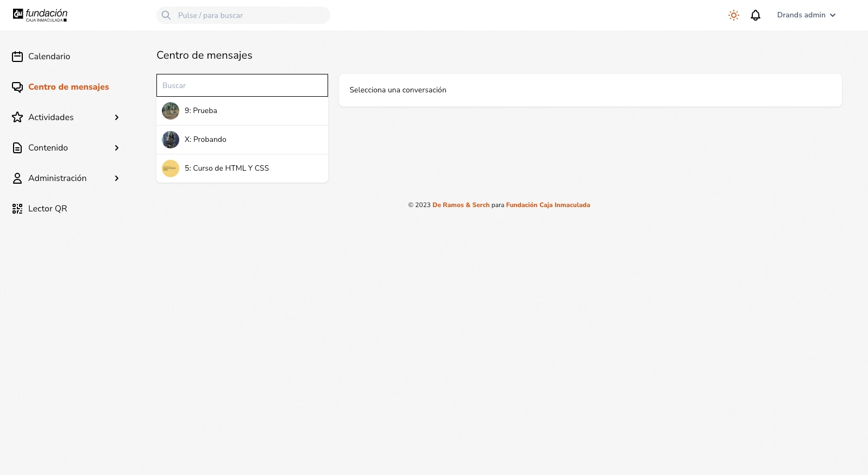
Task: Expand the Contenido submenu chevron
Action: tap(116, 148)
